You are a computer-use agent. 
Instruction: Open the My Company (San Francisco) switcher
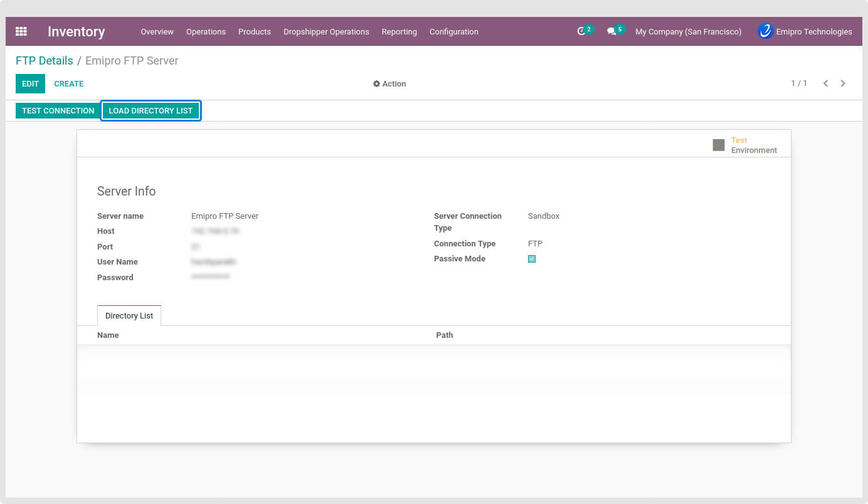688,31
